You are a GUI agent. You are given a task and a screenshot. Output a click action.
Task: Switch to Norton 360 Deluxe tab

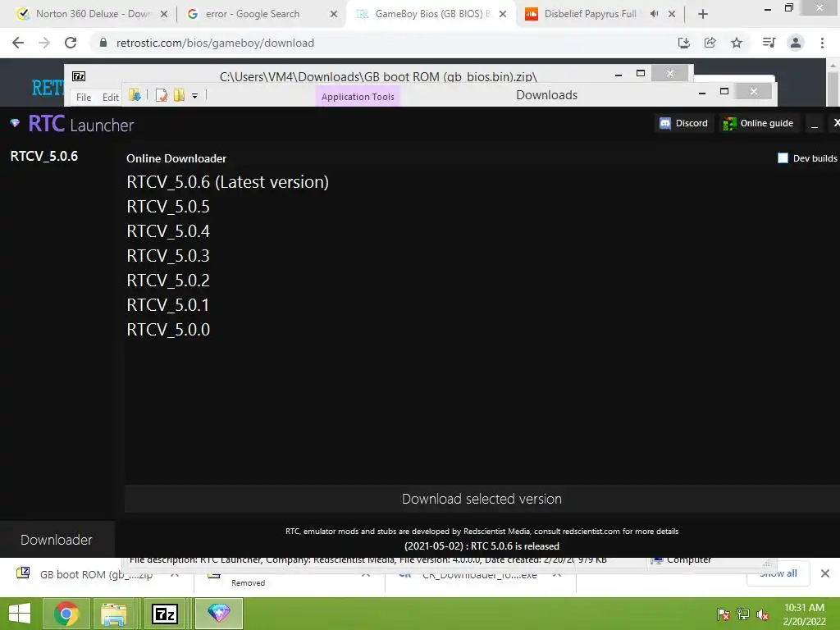tap(92, 14)
